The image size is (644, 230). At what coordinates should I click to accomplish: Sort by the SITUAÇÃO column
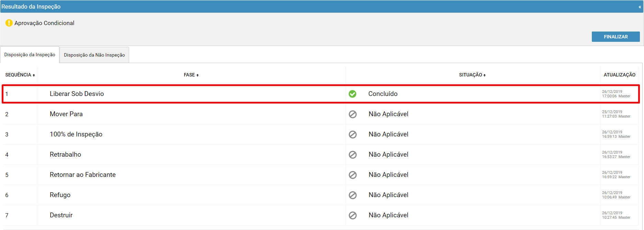(x=472, y=75)
